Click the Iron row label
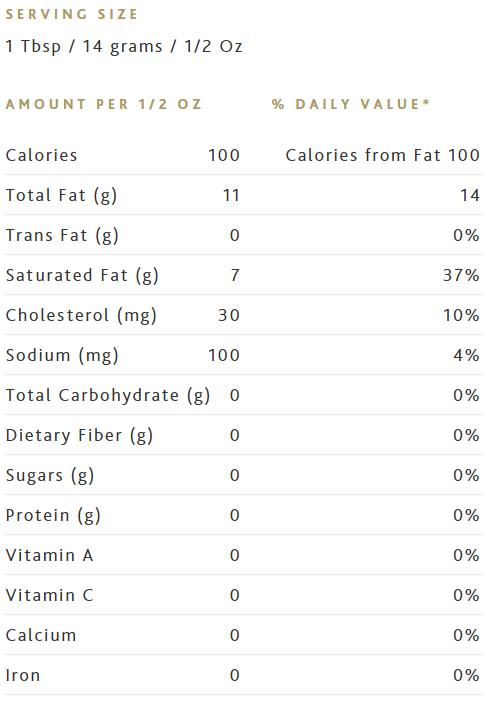Screen dimensions: 495x706 23,675
